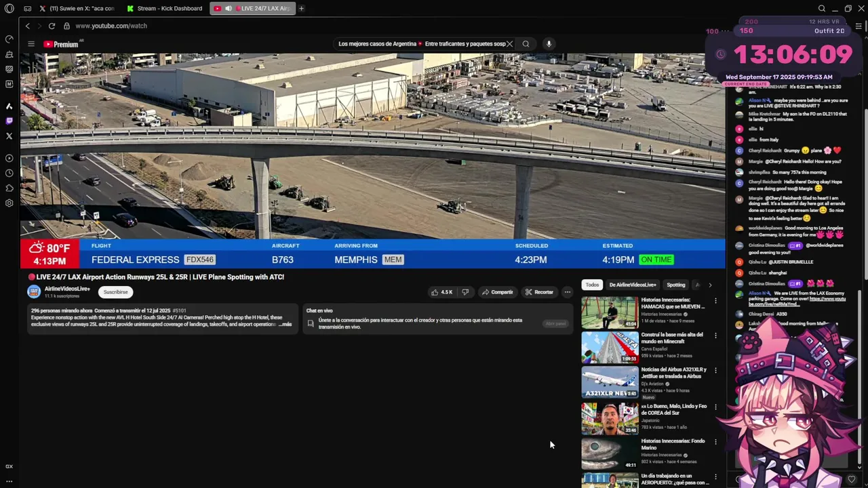Open options for the Airbus A321XLR video
The height and width of the screenshot is (488, 868).
(x=715, y=371)
